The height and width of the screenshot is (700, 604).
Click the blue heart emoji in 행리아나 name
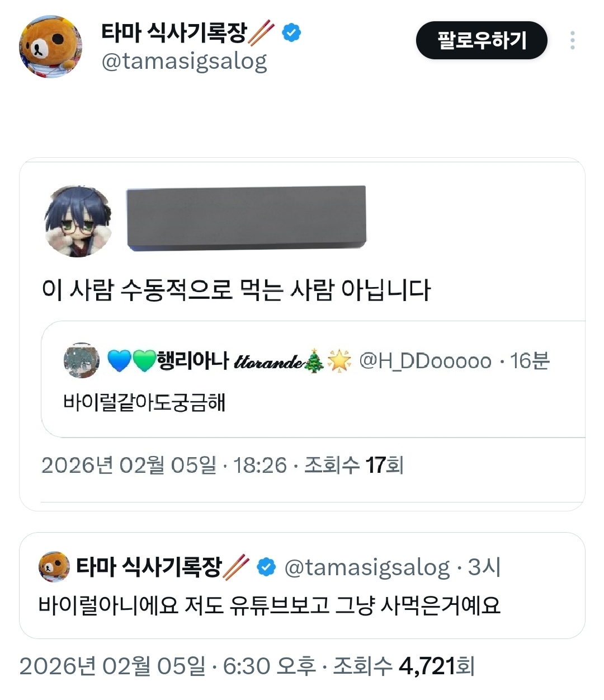(119, 361)
